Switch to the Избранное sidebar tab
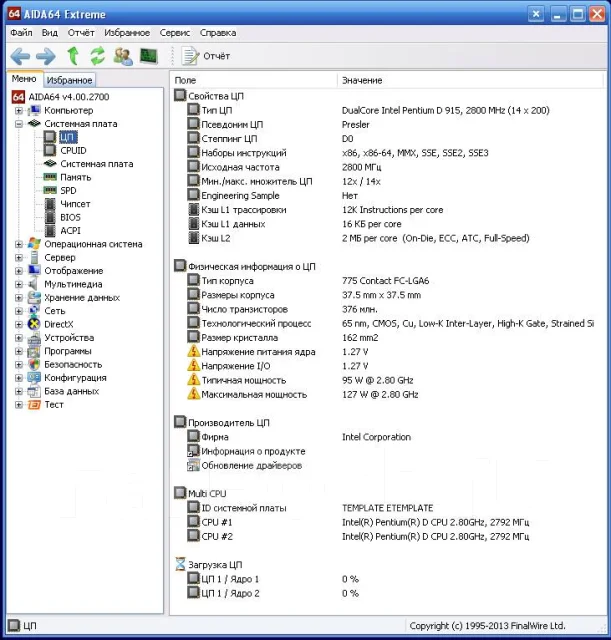611x640 pixels. (69, 80)
